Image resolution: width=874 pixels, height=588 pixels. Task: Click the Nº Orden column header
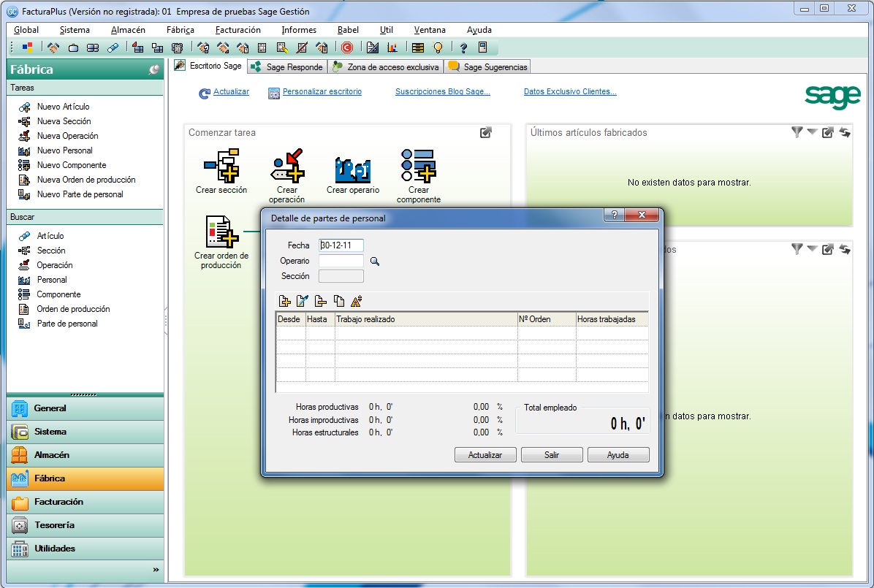tap(547, 319)
